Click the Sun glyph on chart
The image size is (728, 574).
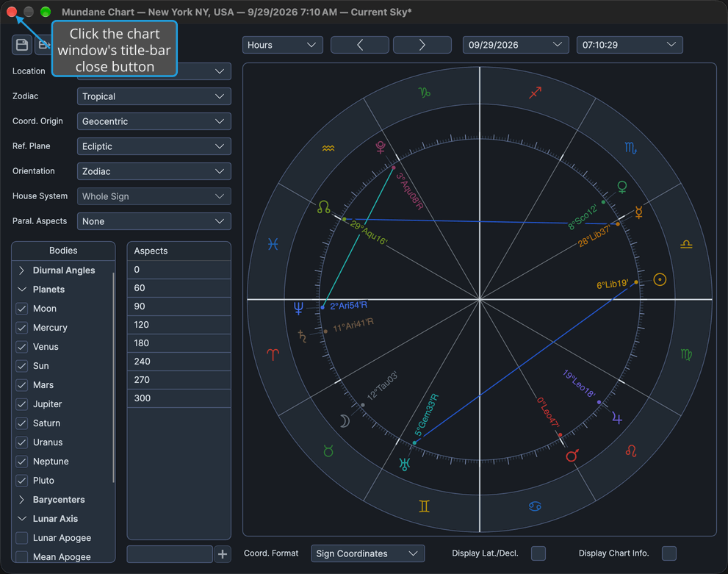point(660,279)
